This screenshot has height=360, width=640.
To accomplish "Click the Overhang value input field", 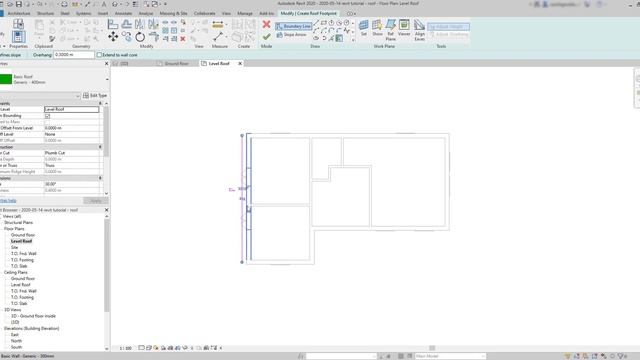I will pyautogui.click(x=74, y=55).
